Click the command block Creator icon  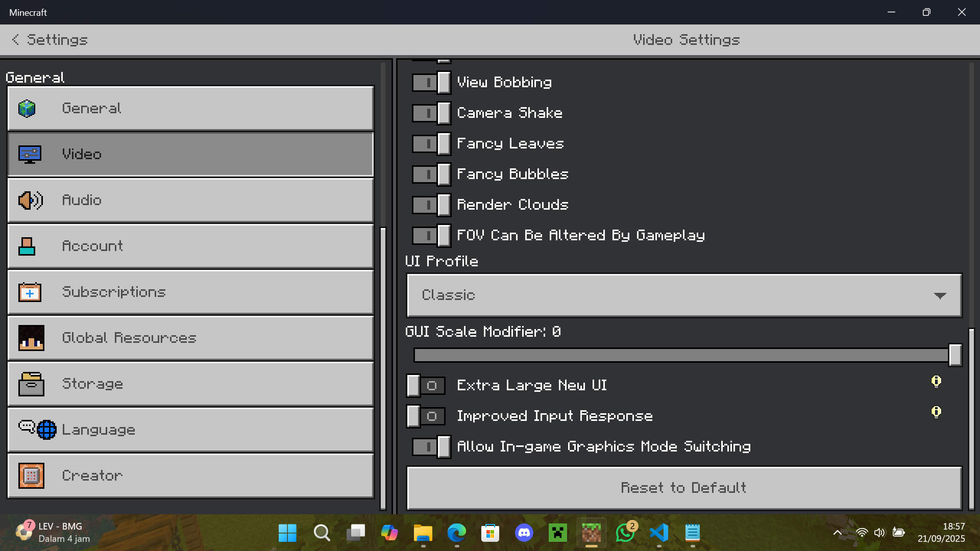(31, 475)
